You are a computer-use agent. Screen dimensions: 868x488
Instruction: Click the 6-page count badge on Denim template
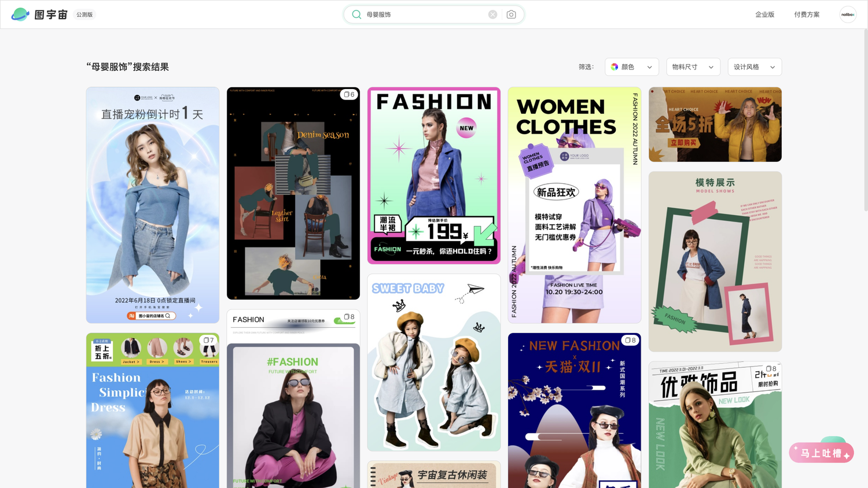349,94
